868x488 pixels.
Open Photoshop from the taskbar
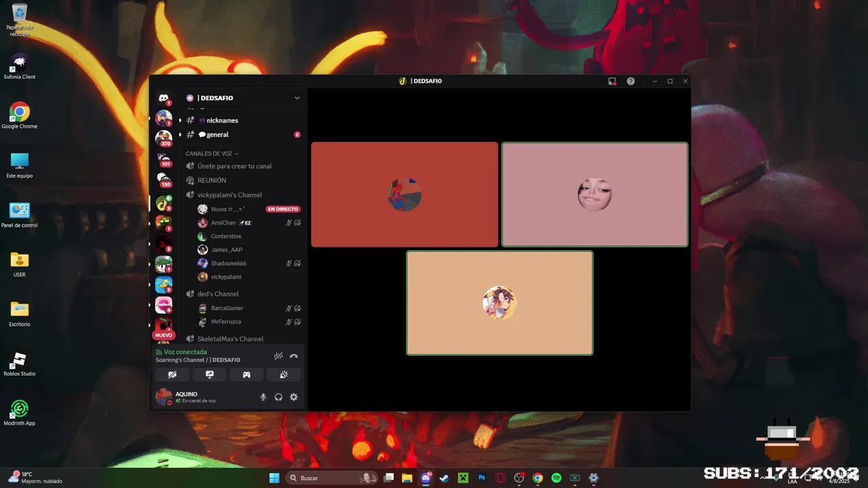coord(481,478)
